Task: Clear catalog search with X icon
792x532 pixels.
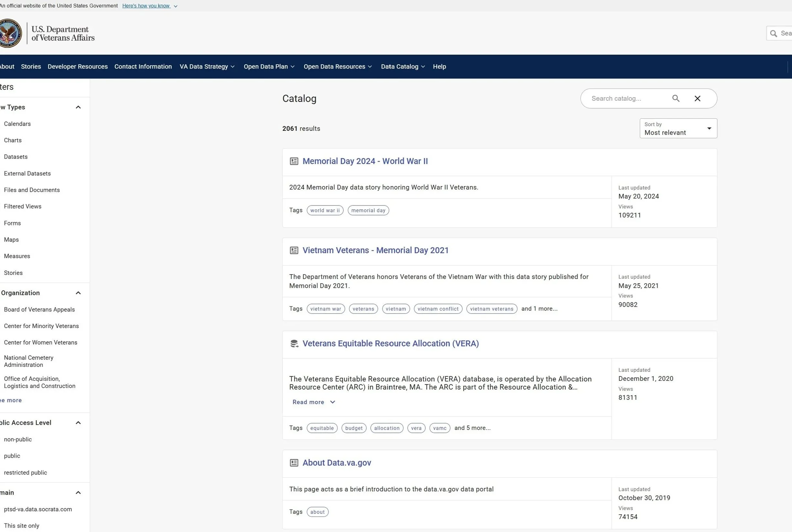Action: click(x=697, y=99)
